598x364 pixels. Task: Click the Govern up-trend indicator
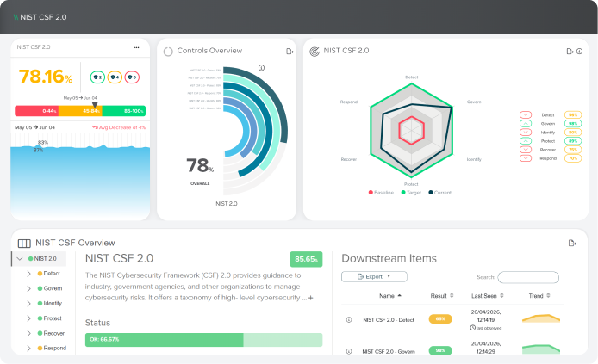click(x=526, y=123)
